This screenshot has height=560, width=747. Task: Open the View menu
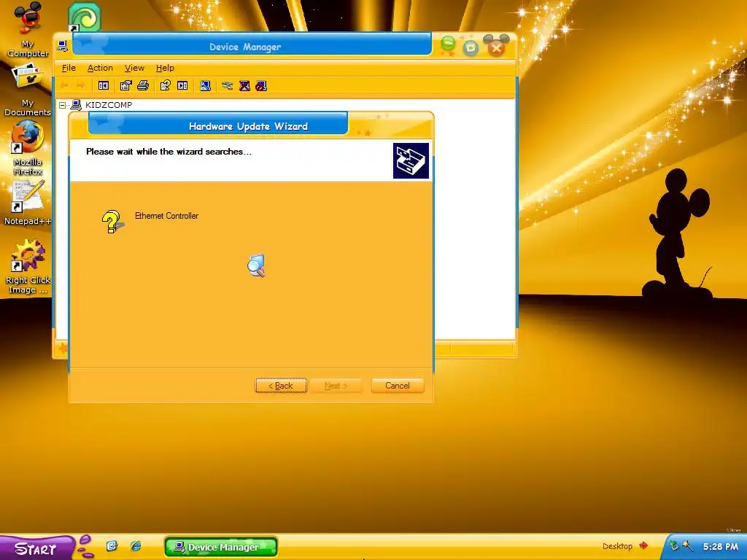coord(134,68)
